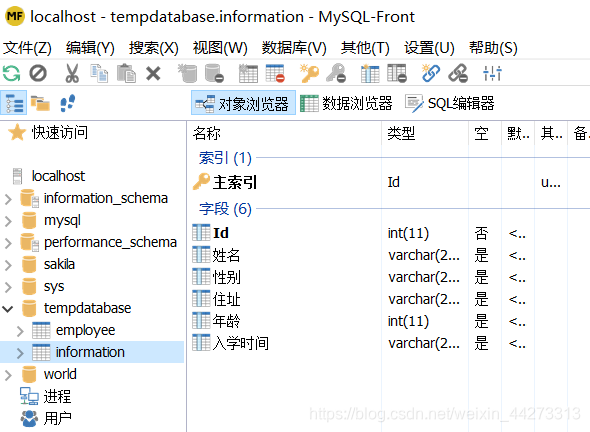
Task: Open the 视图(W) menu
Action: pos(220,48)
